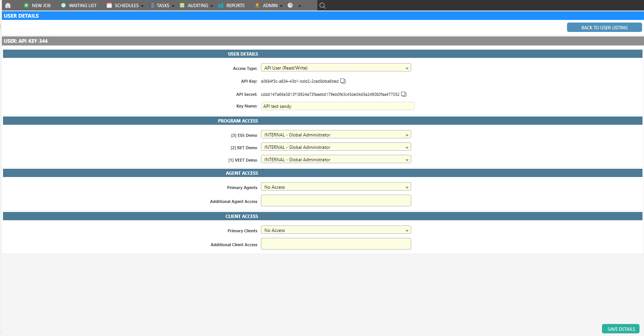Copy the API Secret to clipboard
This screenshot has height=336, width=644.
[404, 94]
